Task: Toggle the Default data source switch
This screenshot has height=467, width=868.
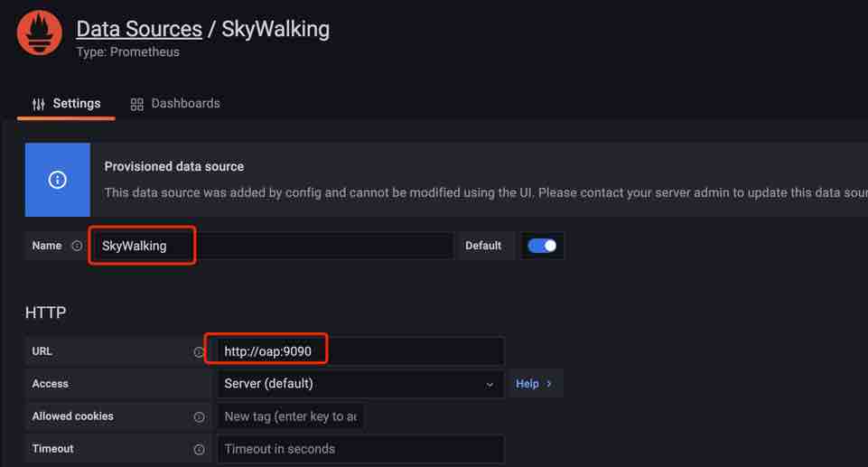Action: point(542,246)
